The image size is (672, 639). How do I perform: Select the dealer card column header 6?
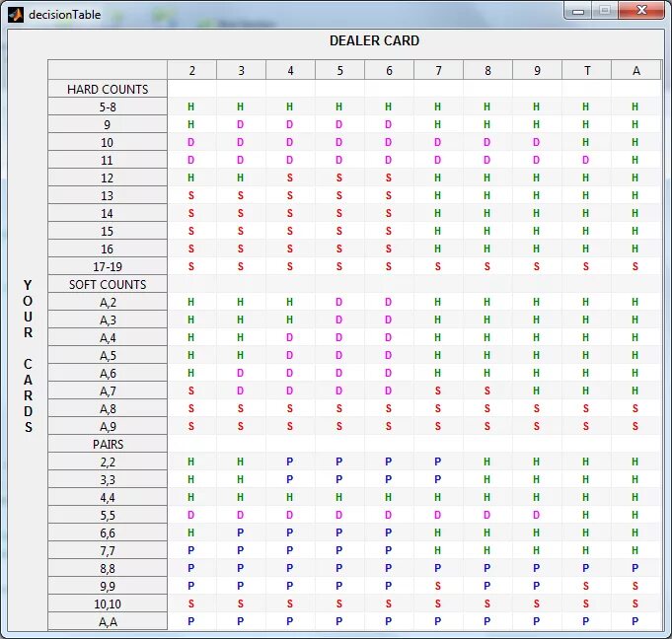click(x=389, y=70)
